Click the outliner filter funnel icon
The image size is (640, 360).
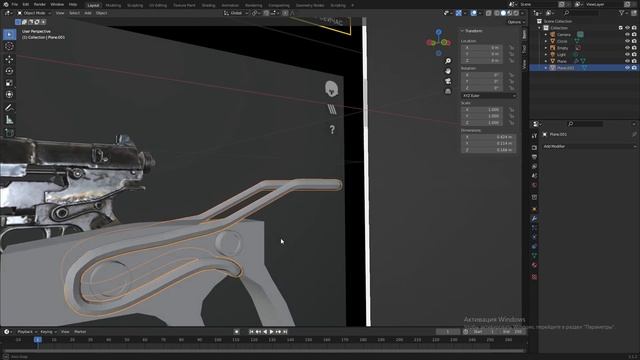622,13
